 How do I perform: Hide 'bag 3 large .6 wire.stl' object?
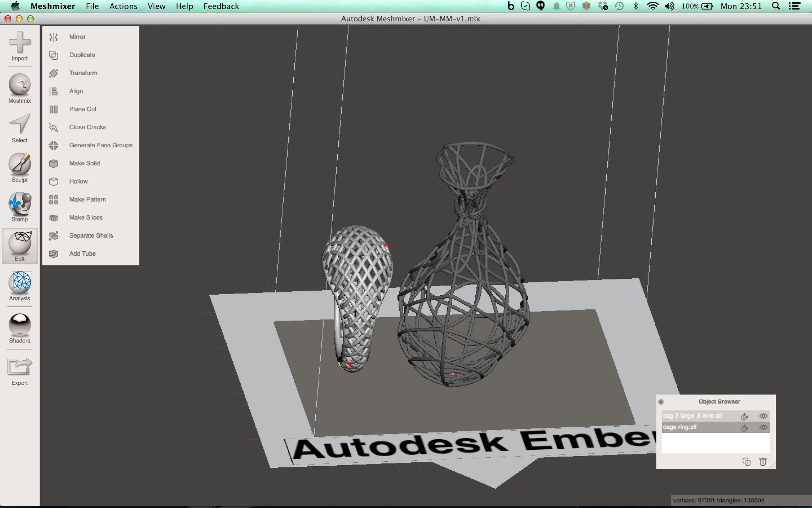763,416
